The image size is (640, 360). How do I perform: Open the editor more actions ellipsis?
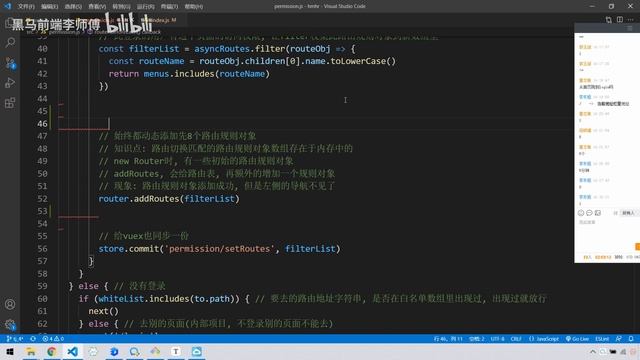point(631,20)
